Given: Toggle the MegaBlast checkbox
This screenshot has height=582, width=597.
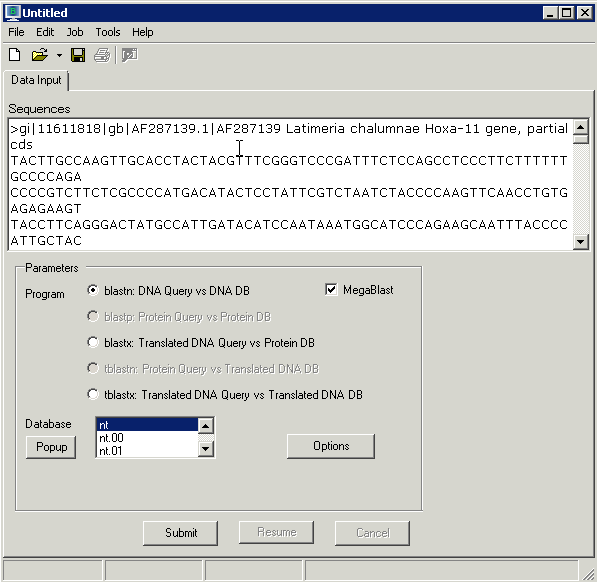Looking at the screenshot, I should point(331,290).
